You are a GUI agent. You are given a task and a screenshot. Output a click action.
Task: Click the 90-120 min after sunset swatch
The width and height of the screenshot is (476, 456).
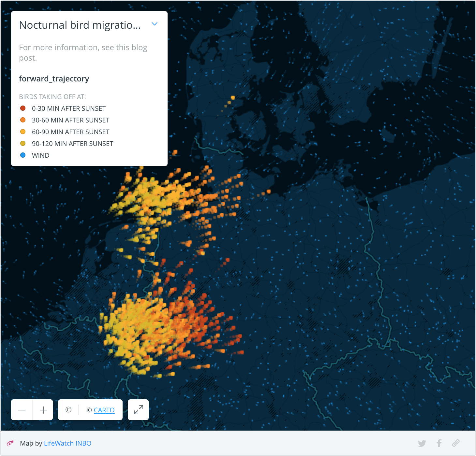pos(23,143)
